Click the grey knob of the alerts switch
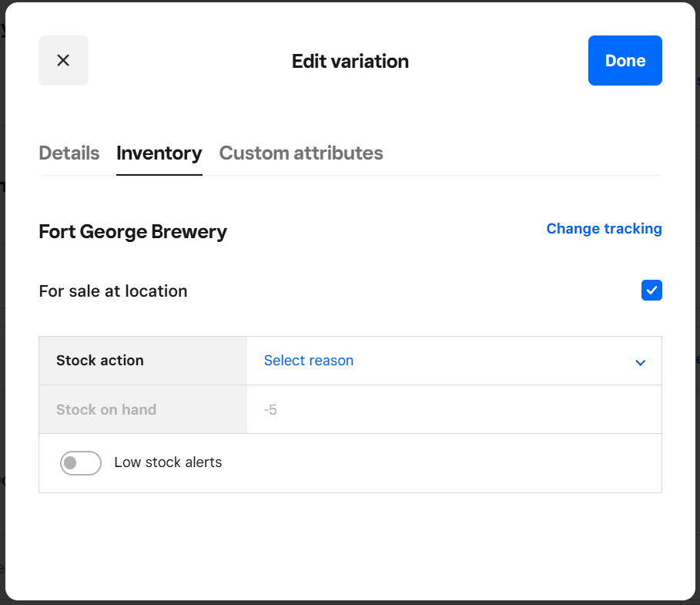The height and width of the screenshot is (605, 700). point(71,463)
